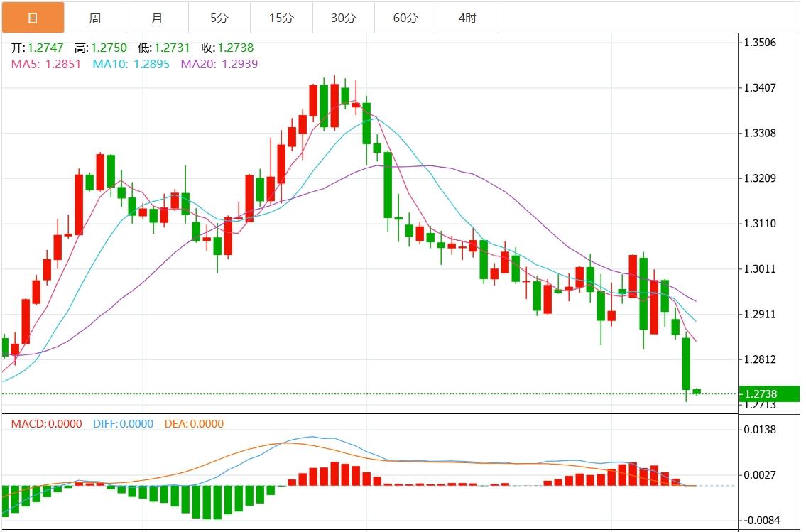
Task: Click the DIFF value label
Action: coord(123,424)
